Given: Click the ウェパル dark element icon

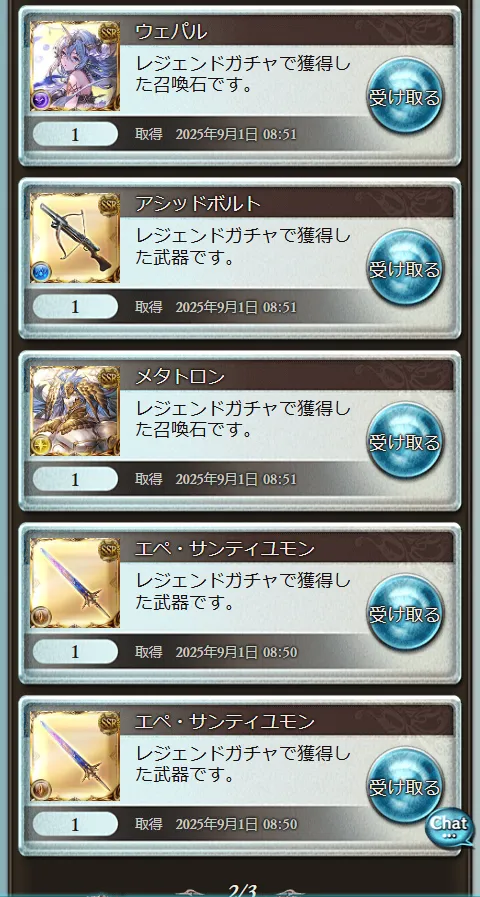Looking at the screenshot, I should 41,99.
